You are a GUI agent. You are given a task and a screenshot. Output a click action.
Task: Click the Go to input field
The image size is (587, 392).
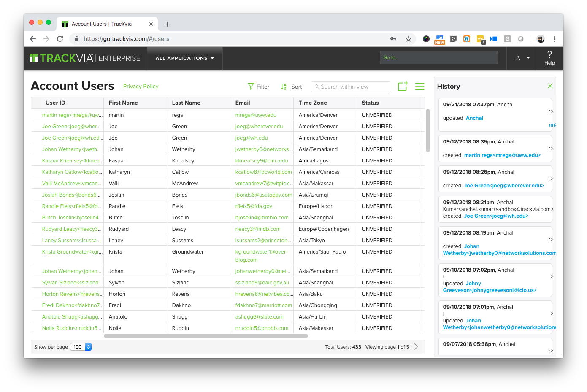pyautogui.click(x=439, y=58)
